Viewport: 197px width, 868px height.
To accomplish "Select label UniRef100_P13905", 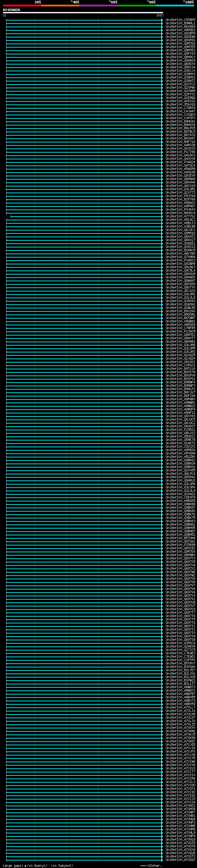I will pos(180,331).
